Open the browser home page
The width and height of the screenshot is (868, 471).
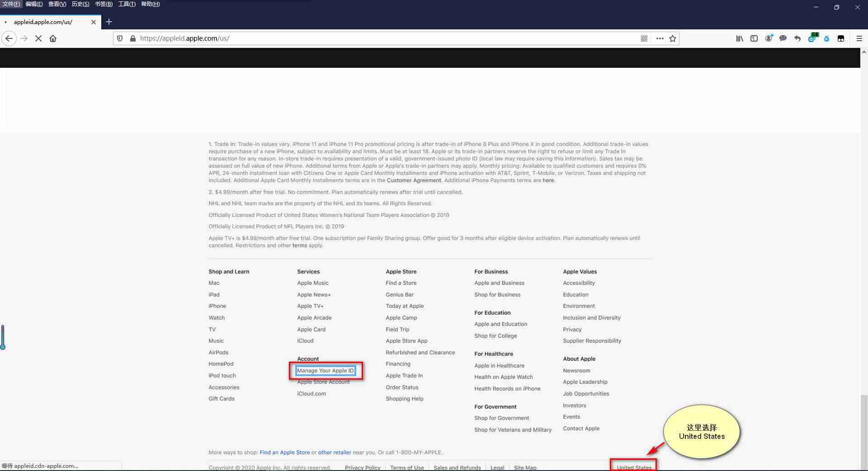point(53,38)
